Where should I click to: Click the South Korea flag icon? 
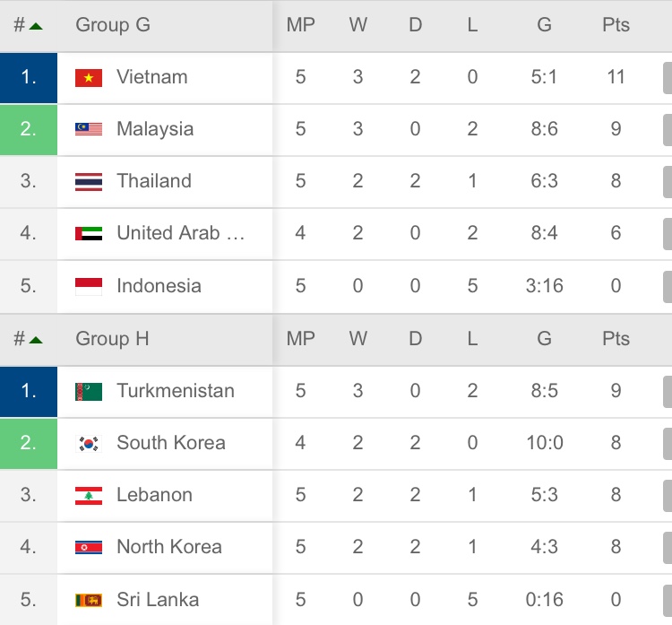[89, 444]
